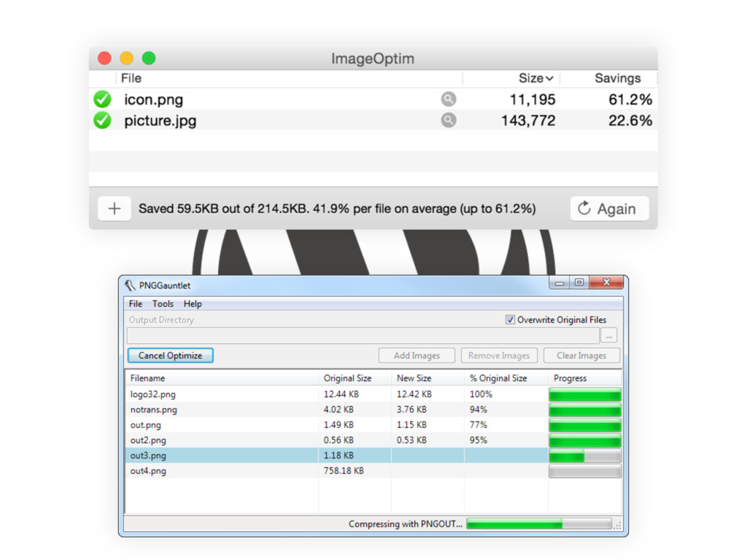
Task: Click the out3.png progress bar
Action: 585,456
